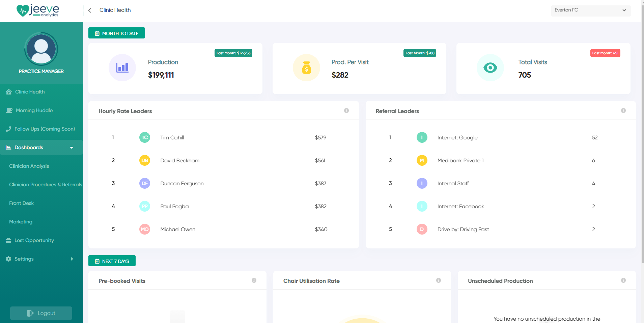Screen dimensions: 644x323
Task: Click Duncan Ferguson's DF avatar
Action: [145, 183]
